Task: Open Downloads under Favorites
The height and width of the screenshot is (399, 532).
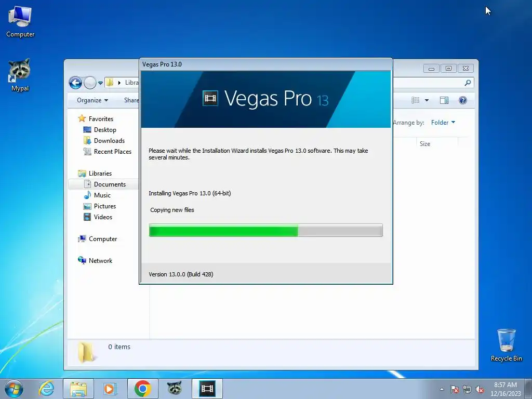Action: 109,140
